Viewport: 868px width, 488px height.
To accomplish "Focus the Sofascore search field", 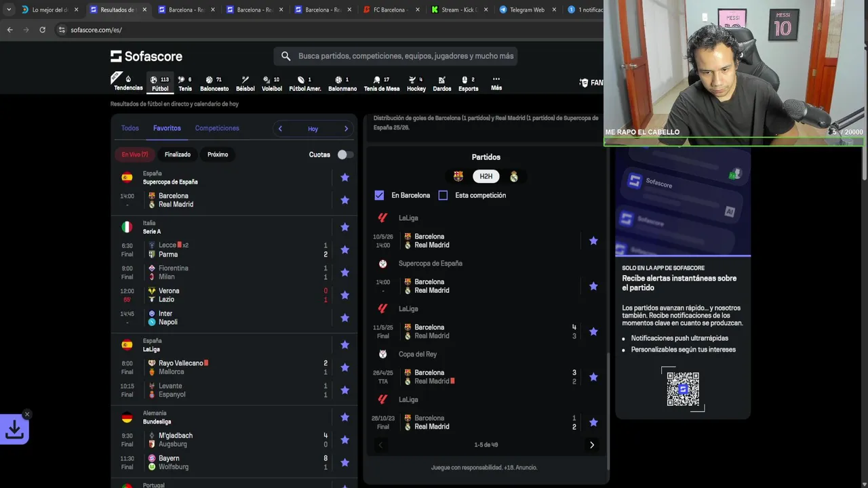I will [x=395, y=56].
